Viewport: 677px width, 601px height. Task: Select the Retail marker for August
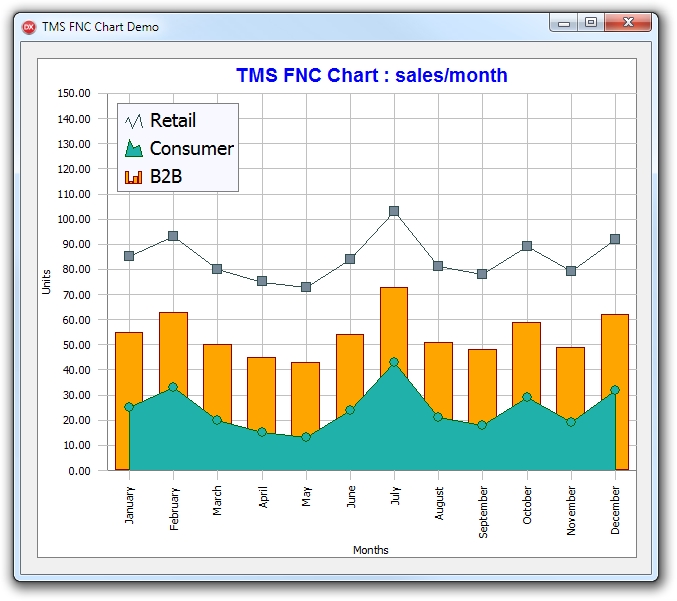(x=438, y=266)
